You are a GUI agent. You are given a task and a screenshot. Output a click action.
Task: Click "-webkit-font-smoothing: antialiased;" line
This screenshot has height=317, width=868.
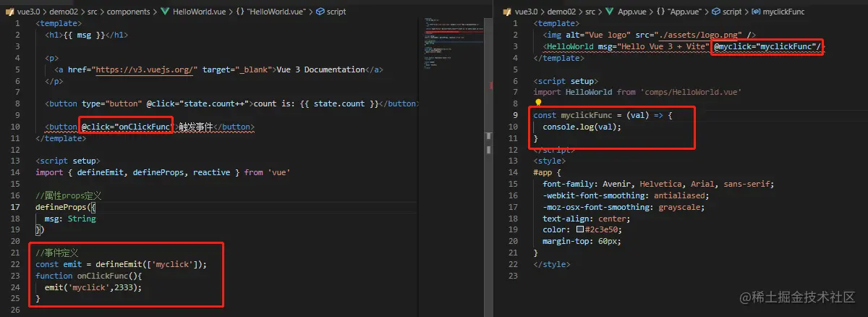pyautogui.click(x=626, y=195)
